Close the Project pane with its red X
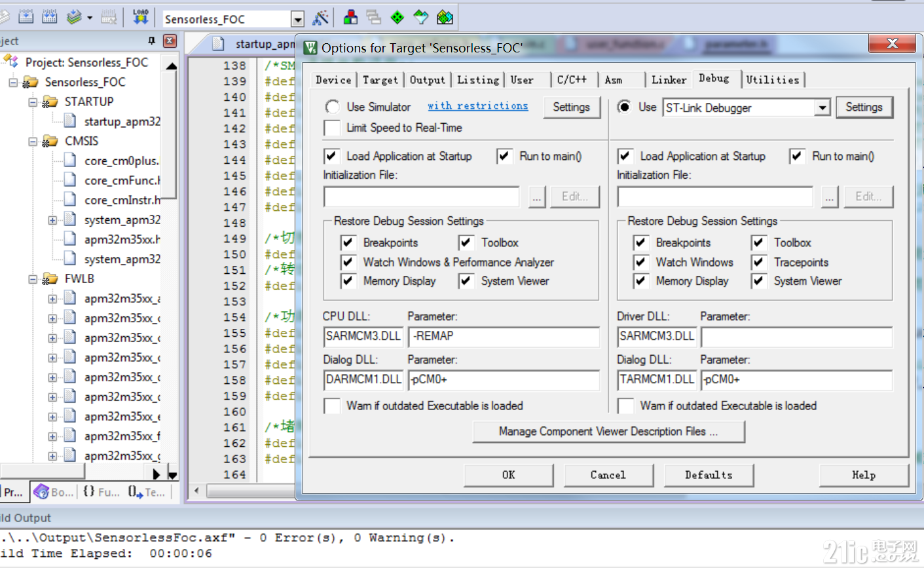The width and height of the screenshot is (924, 568). click(x=170, y=41)
